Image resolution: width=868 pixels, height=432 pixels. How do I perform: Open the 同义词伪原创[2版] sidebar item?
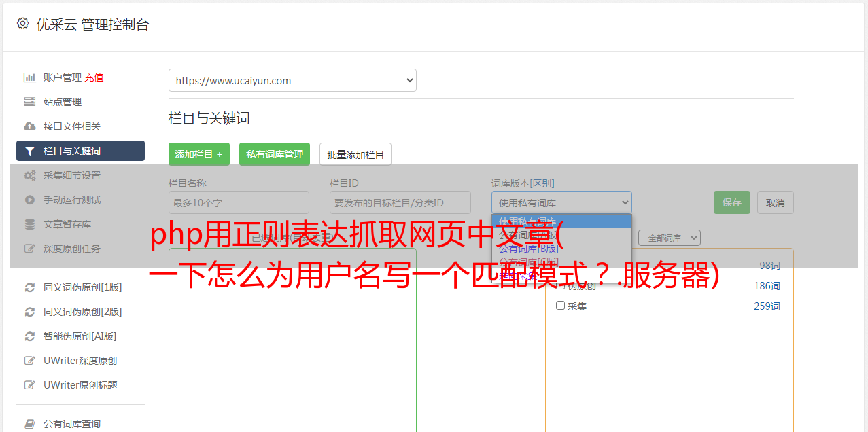point(82,312)
